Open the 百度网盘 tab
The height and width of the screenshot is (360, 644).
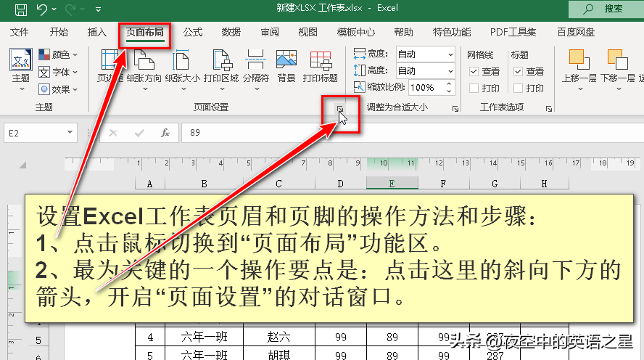coord(576,33)
